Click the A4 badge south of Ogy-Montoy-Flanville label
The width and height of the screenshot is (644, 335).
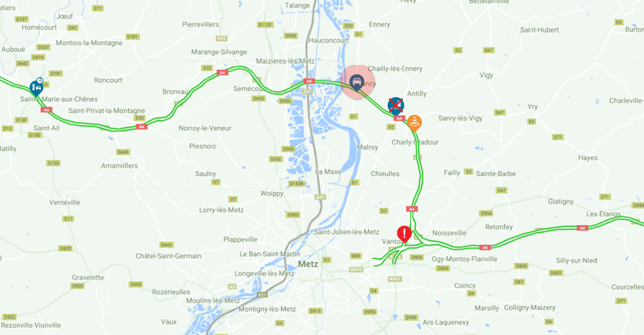485,248
